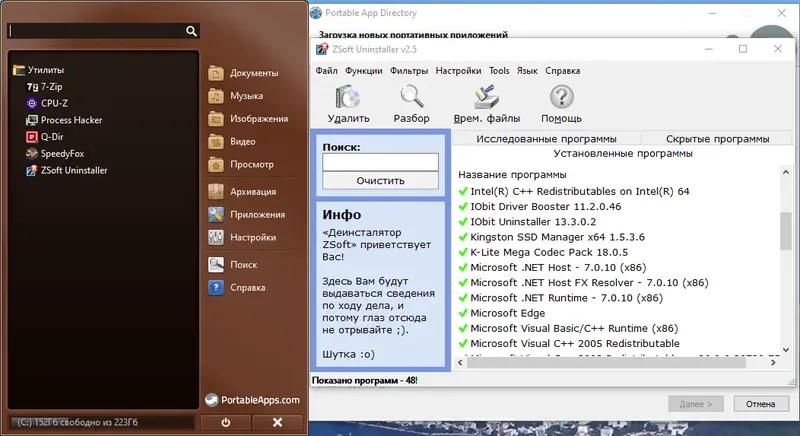Switch to Исследованные программы tab
The height and width of the screenshot is (436, 800).
point(546,139)
